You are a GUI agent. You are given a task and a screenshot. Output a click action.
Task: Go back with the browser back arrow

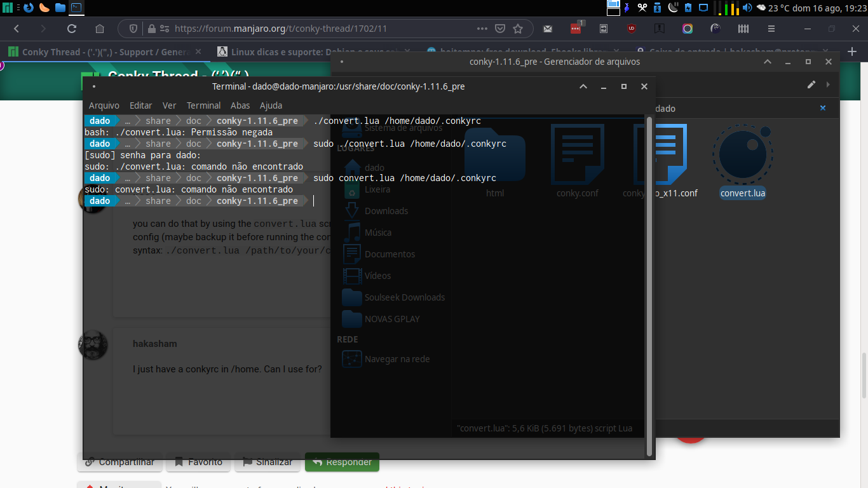click(17, 29)
